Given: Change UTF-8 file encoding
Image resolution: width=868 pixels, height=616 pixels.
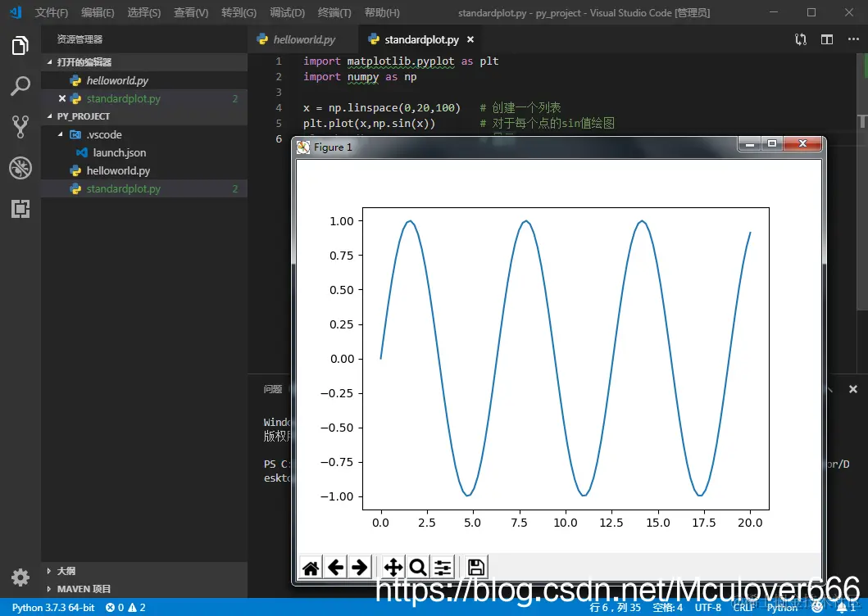Looking at the screenshot, I should point(707,607).
